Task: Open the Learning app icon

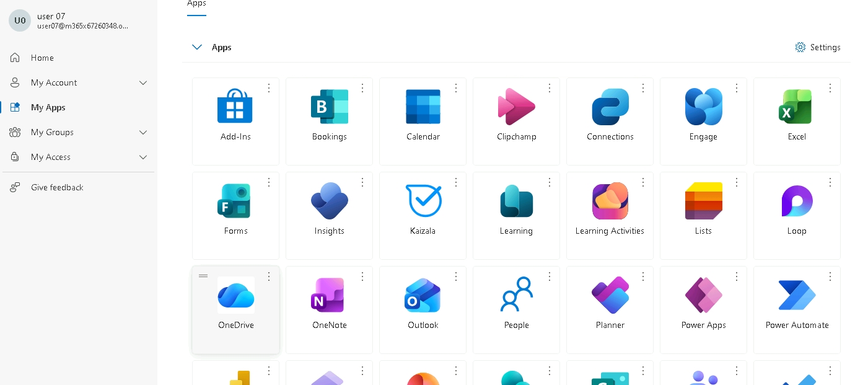Action: pyautogui.click(x=516, y=201)
